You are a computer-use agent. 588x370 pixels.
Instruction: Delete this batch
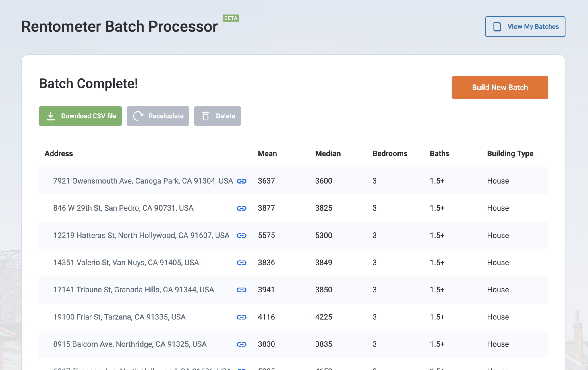[x=217, y=116]
